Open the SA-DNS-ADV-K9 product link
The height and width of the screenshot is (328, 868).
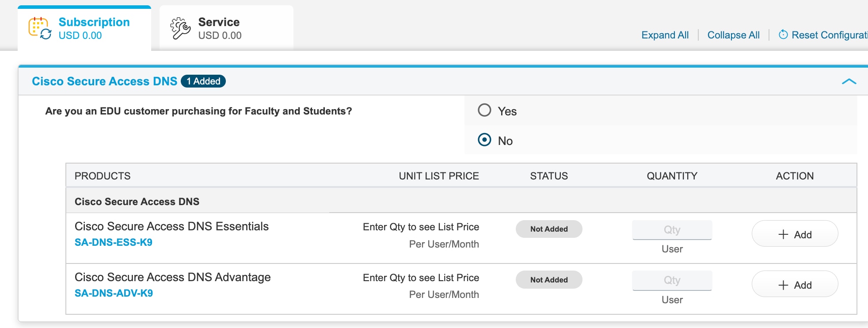point(114,293)
